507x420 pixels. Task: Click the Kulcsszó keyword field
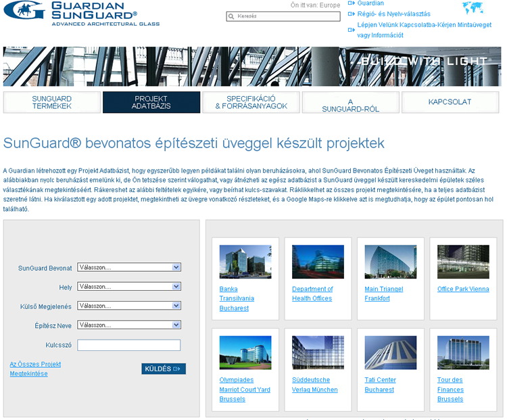pos(128,345)
